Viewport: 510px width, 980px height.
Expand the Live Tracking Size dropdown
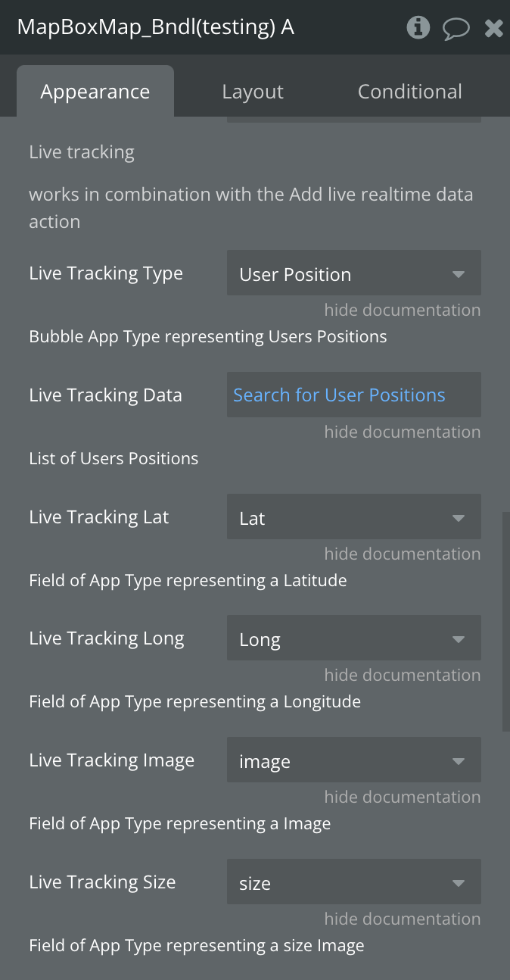tap(354, 882)
